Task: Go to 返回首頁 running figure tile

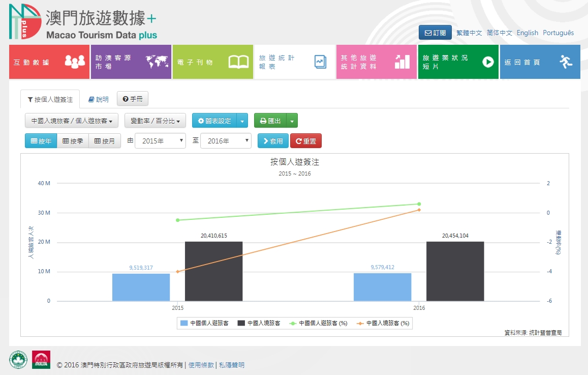Action: 540,62
